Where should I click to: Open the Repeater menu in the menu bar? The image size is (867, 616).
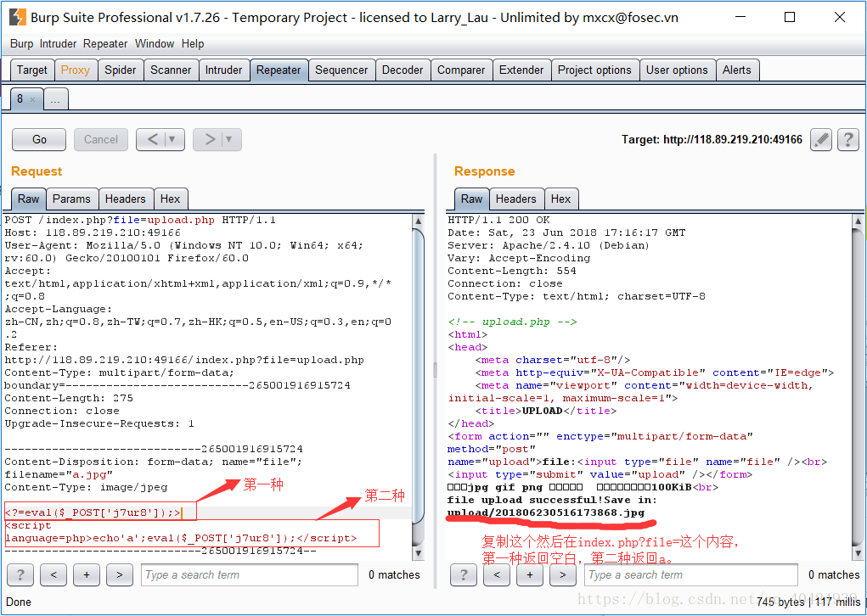click(x=105, y=43)
